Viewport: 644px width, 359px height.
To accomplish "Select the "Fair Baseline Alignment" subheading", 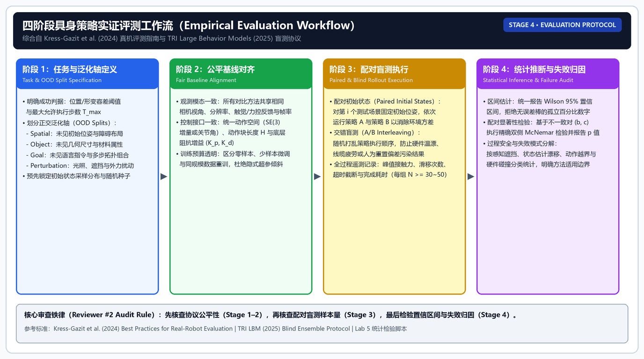I will coord(206,80).
